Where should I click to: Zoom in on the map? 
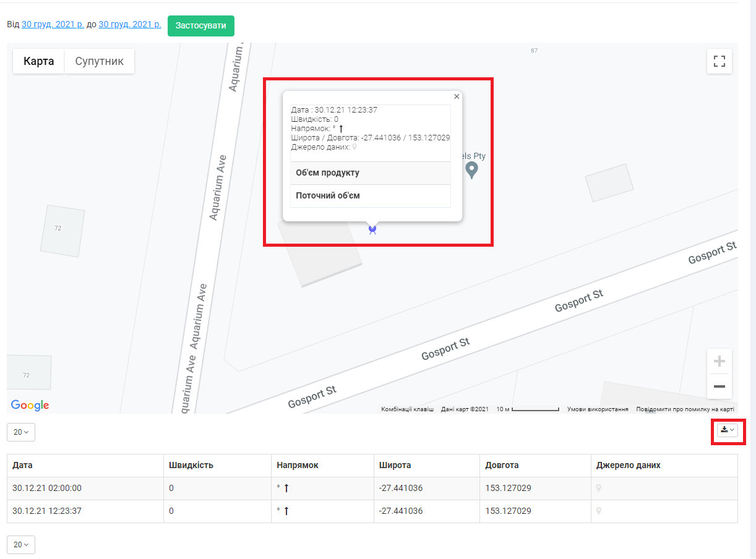719,361
